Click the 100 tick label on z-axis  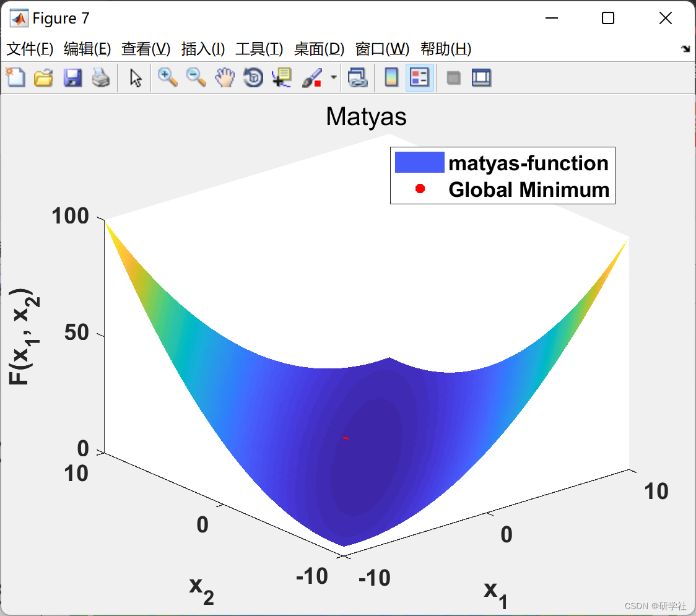(x=70, y=216)
